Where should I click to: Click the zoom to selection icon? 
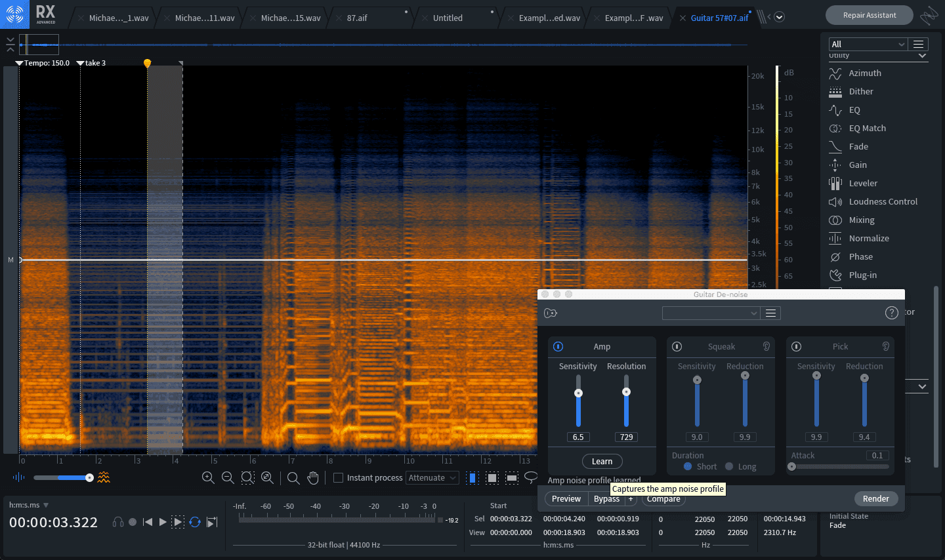tap(247, 478)
